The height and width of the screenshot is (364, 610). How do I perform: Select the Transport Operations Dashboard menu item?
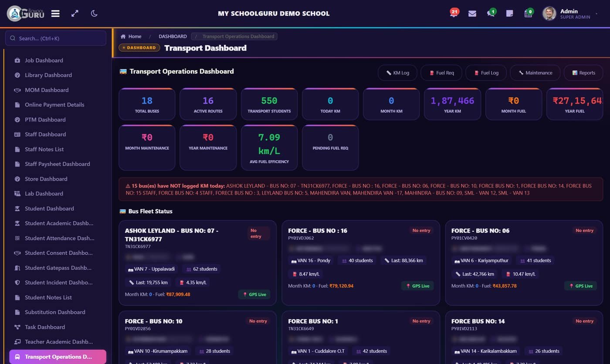58,357
